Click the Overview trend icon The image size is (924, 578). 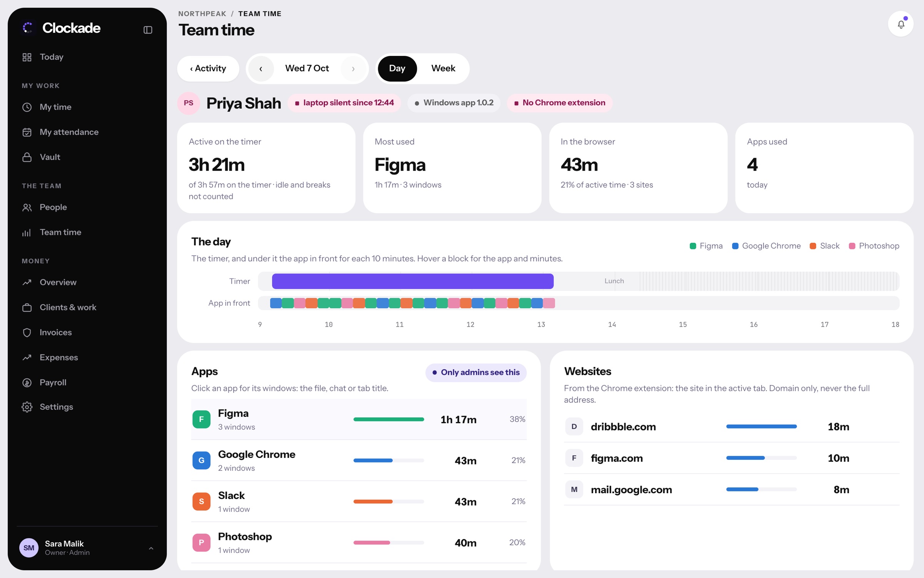27,282
